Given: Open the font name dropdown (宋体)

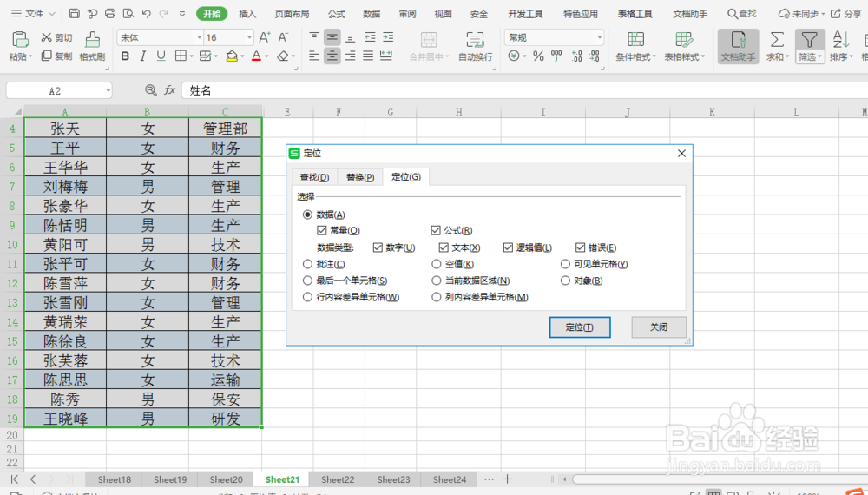Looking at the screenshot, I should 200,37.
